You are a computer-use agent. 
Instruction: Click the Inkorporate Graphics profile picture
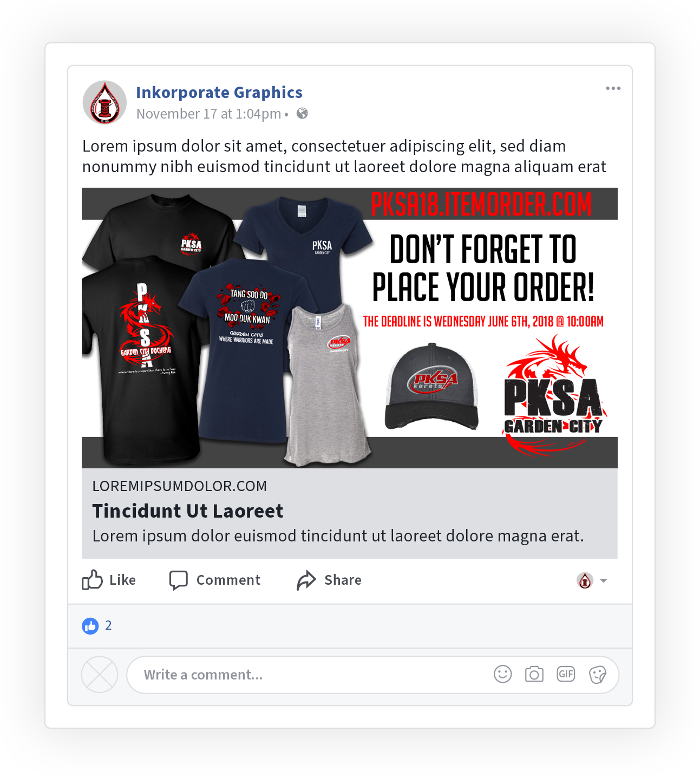pos(104,102)
